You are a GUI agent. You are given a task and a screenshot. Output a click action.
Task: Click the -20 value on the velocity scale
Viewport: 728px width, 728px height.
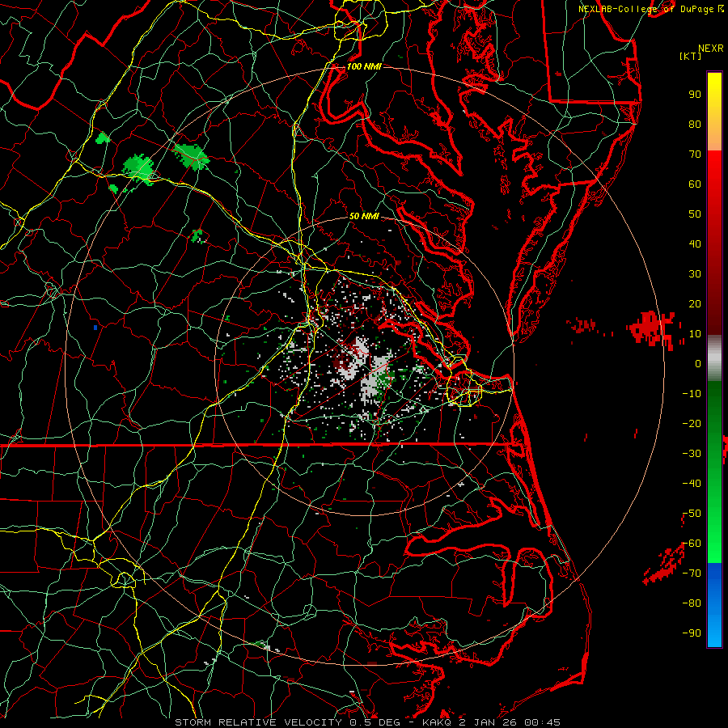pyautogui.click(x=692, y=424)
